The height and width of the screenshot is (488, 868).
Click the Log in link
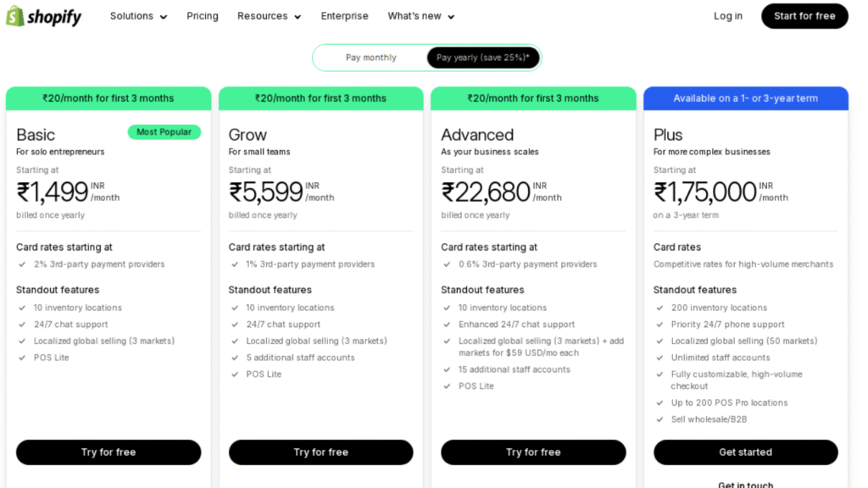727,16
